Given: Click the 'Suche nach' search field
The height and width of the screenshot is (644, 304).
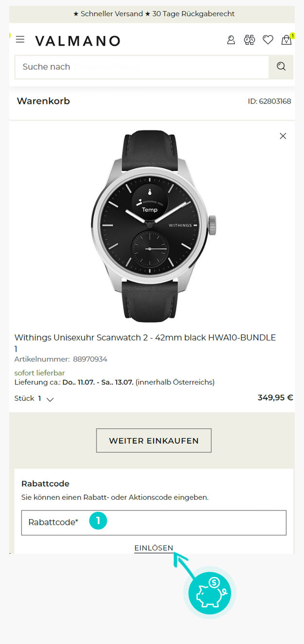Looking at the screenshot, I should click(142, 67).
